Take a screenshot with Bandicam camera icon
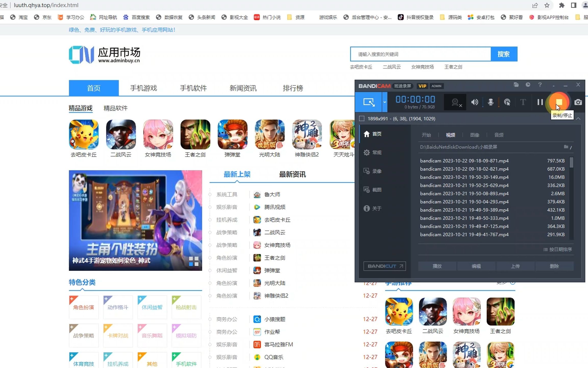Image resolution: width=588 pixels, height=368 pixels. tap(578, 102)
